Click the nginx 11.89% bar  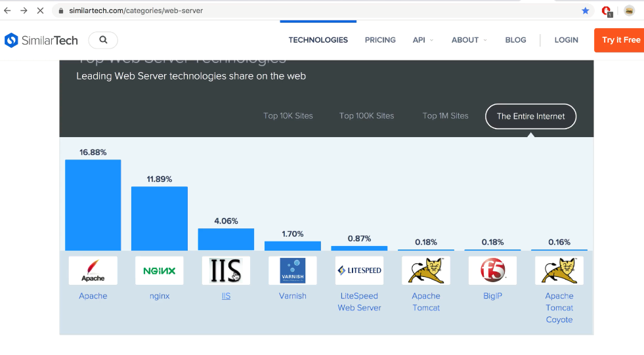pyautogui.click(x=160, y=219)
